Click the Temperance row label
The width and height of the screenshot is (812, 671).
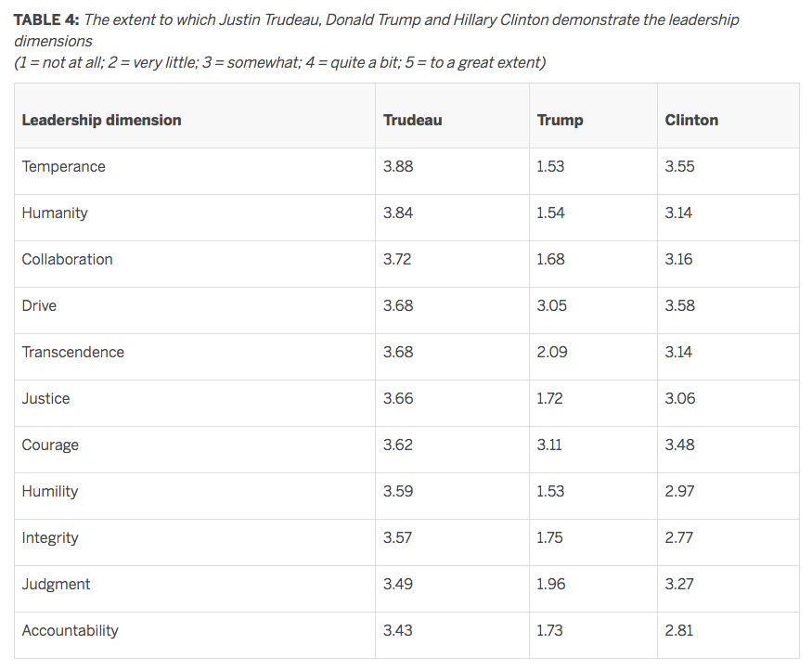tap(64, 166)
